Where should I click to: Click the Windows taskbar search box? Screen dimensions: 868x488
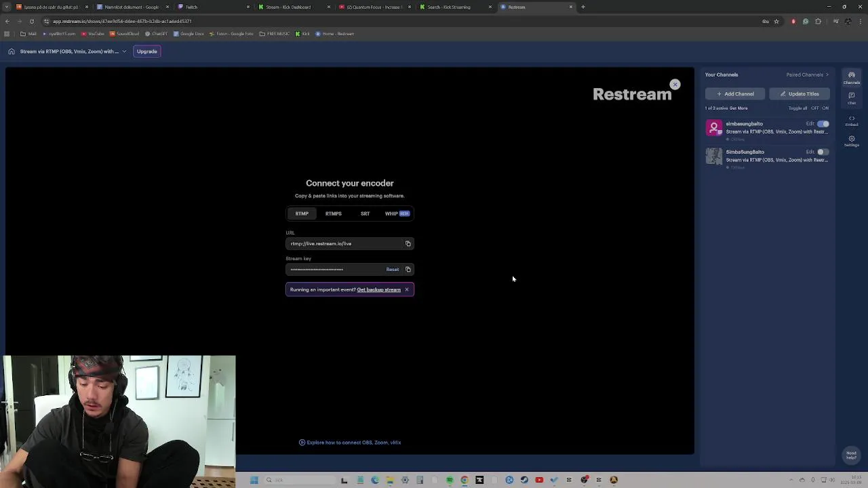[x=300, y=480]
